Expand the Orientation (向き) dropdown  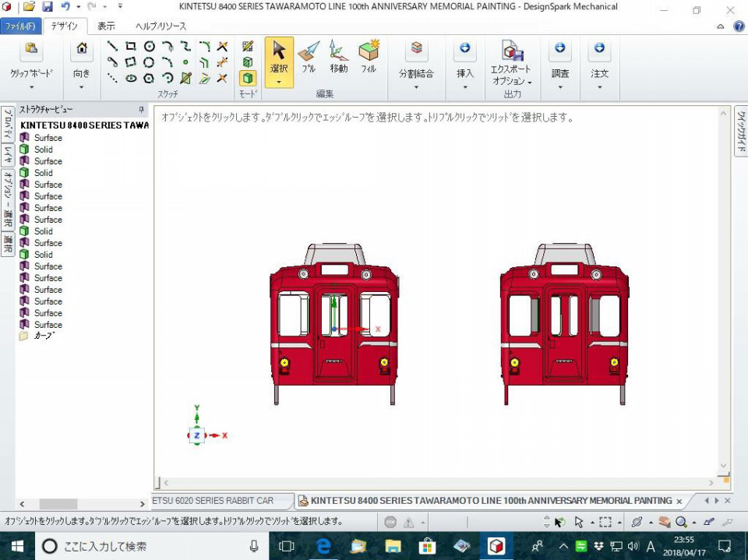[82, 87]
